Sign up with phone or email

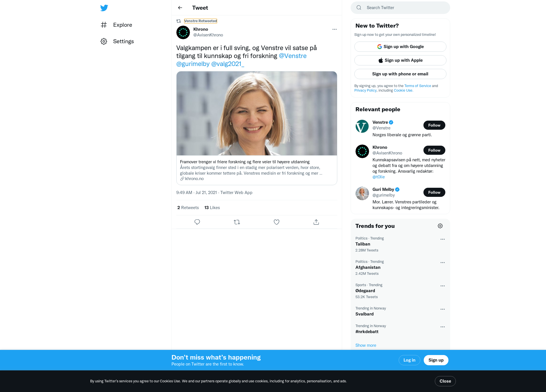click(x=400, y=74)
